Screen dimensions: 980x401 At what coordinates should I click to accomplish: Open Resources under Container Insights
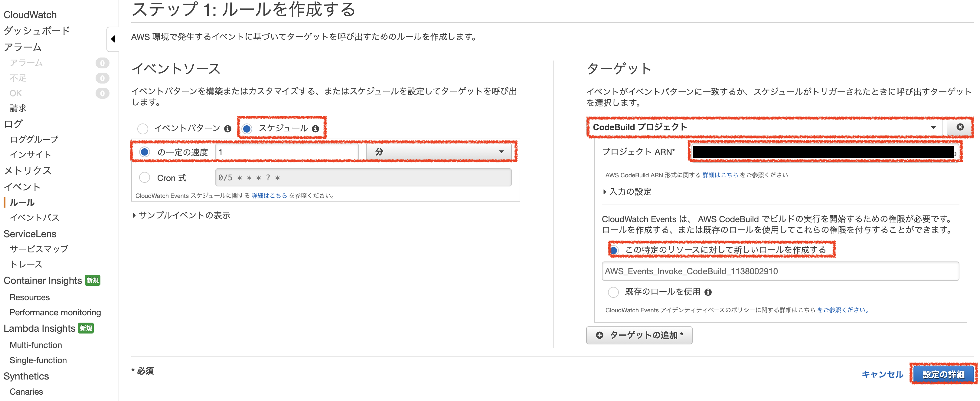30,297
